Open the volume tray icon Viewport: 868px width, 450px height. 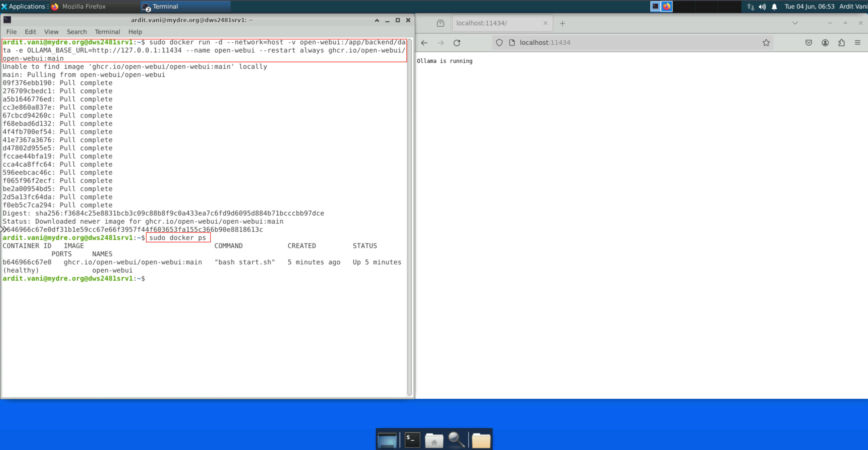[x=762, y=6]
